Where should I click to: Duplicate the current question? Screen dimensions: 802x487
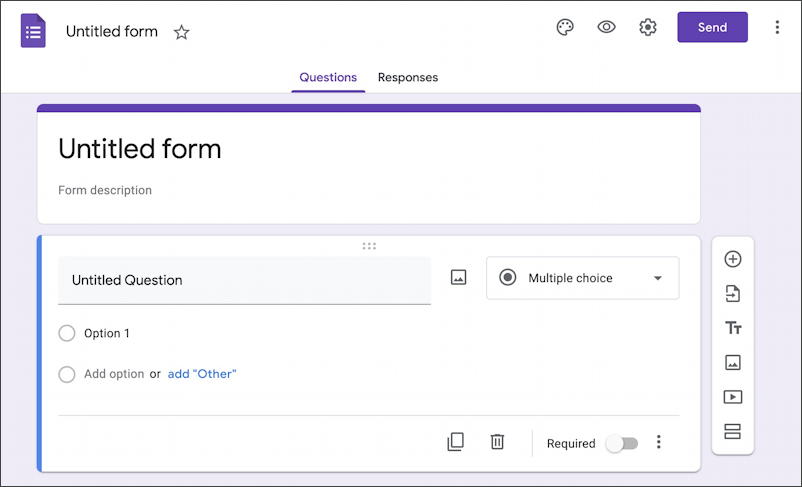(x=455, y=442)
